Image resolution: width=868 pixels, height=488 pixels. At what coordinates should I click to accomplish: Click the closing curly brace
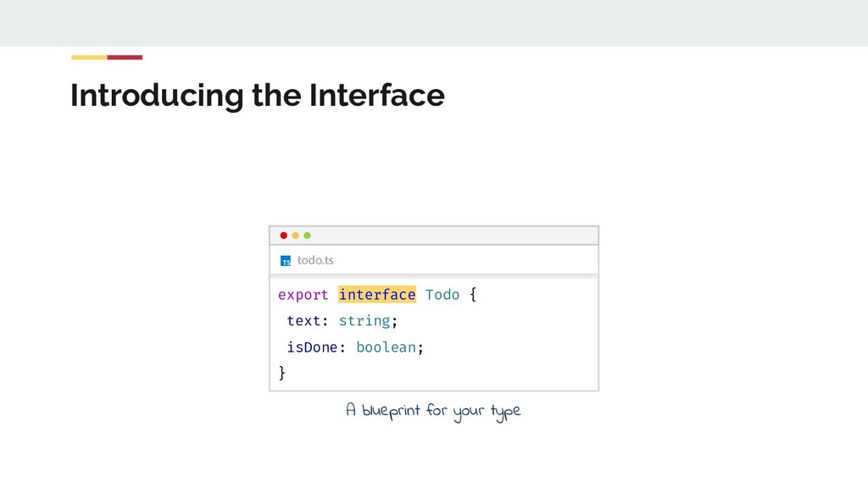pyautogui.click(x=282, y=373)
